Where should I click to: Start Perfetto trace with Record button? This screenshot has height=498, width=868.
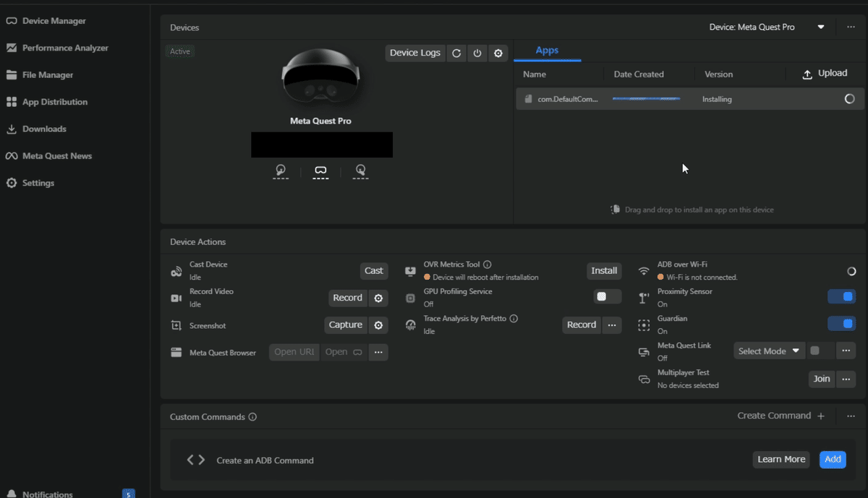[582, 325]
